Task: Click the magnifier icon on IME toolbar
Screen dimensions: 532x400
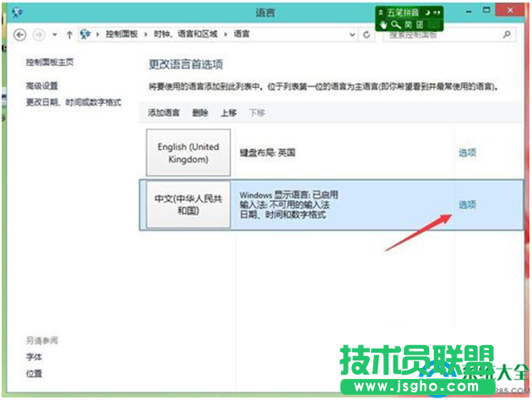Action: [395, 24]
